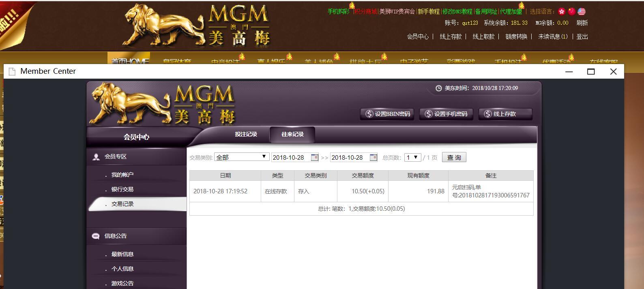Maximize the Member Center window
The image size is (644, 289).
pyautogui.click(x=591, y=71)
